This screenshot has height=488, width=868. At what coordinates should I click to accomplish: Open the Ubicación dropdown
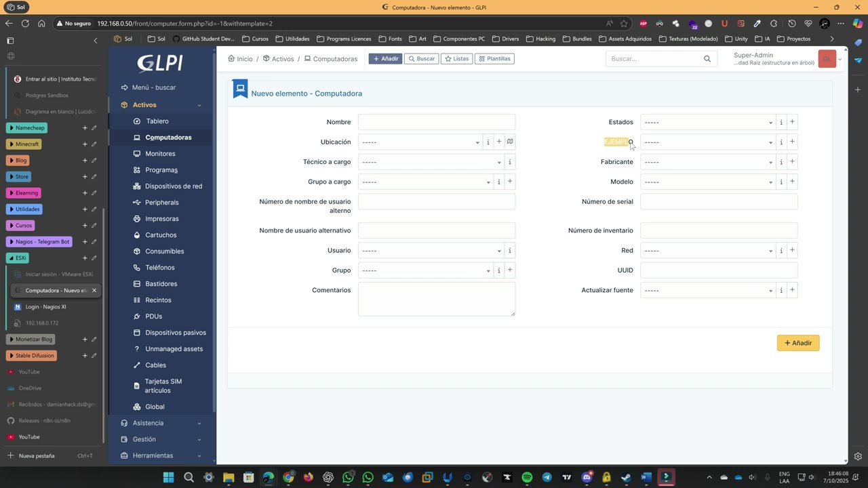click(x=420, y=142)
